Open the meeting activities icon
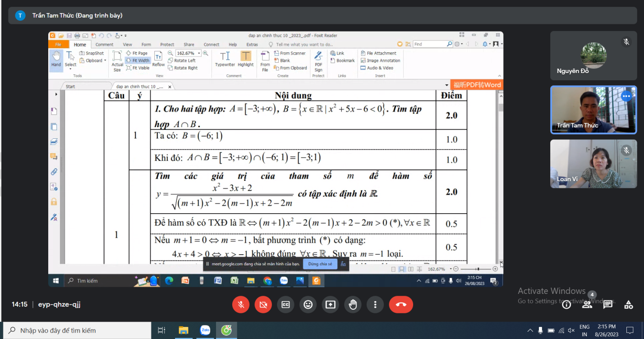The image size is (644, 339). coord(628,304)
